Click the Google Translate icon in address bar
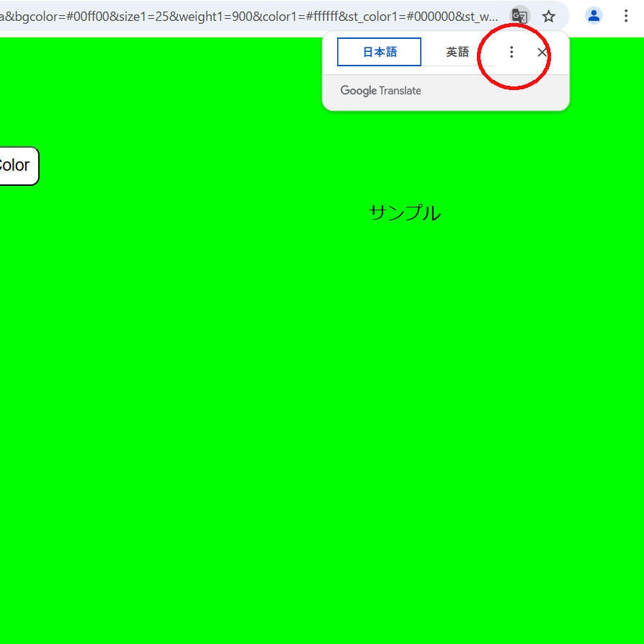644x644 pixels. [519, 17]
